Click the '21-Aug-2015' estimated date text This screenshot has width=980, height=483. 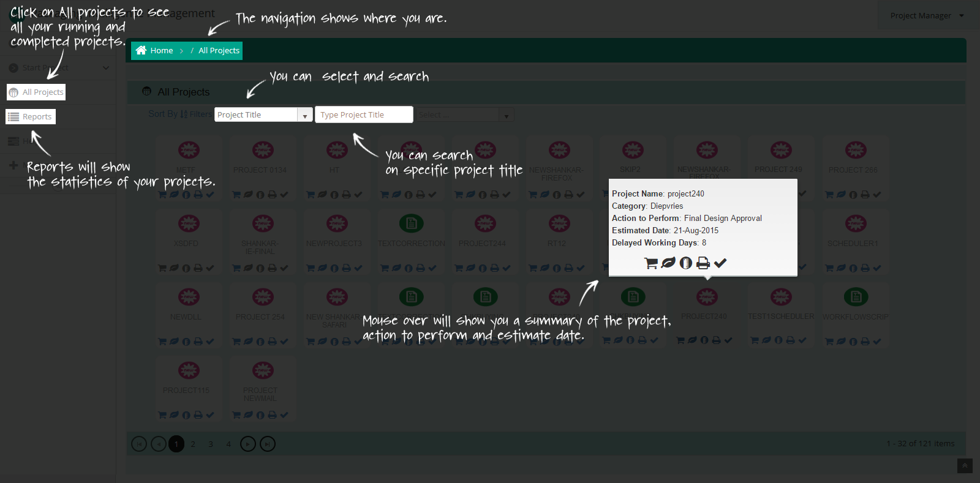(696, 230)
